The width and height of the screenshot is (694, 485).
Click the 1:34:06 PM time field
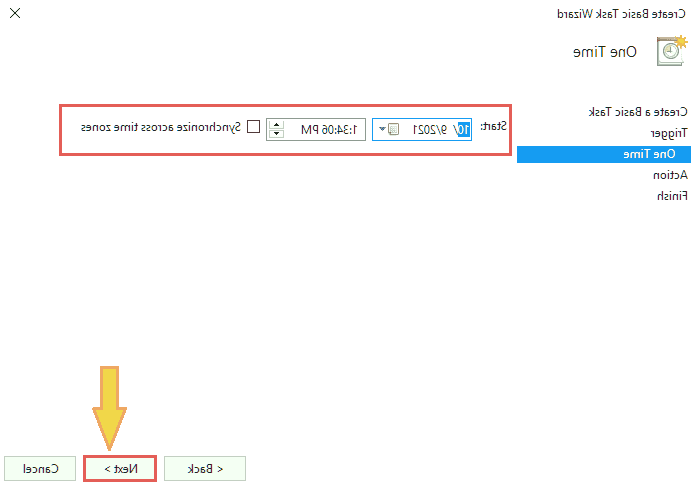pos(320,129)
